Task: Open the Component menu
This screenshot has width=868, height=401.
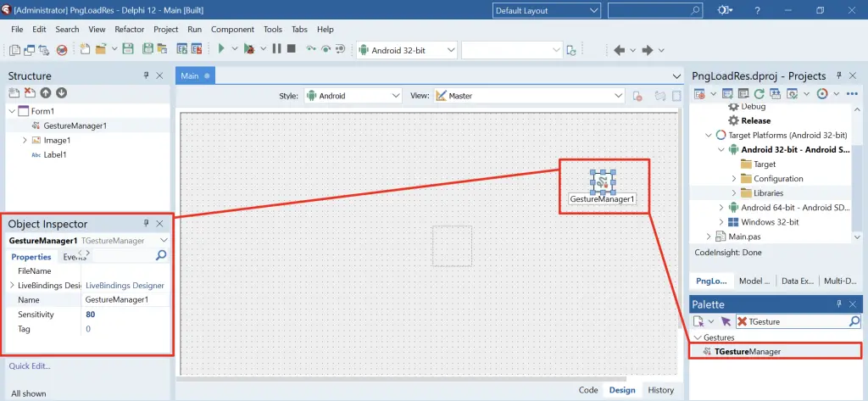Action: (232, 30)
